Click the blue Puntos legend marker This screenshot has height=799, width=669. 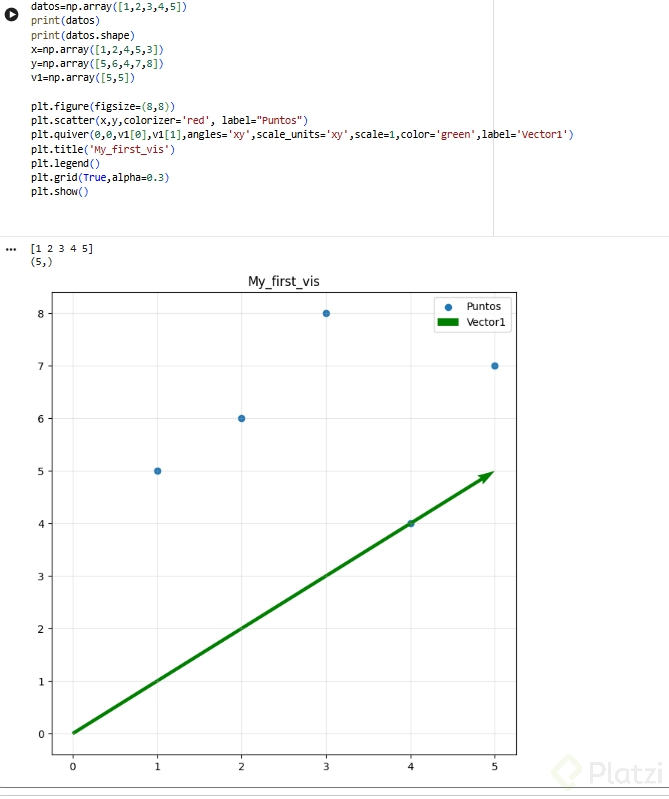pos(448,307)
